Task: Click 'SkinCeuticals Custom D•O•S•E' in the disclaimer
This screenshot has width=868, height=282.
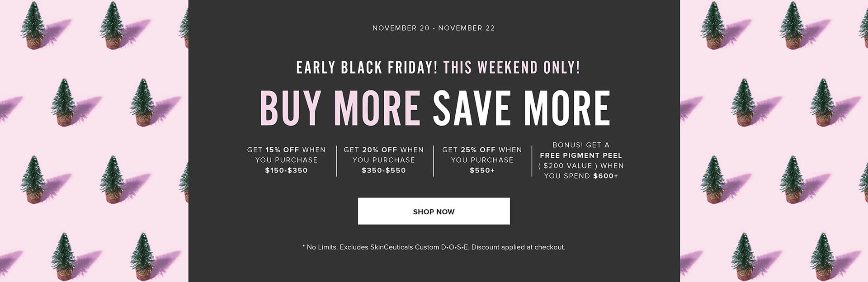Action: [420, 247]
